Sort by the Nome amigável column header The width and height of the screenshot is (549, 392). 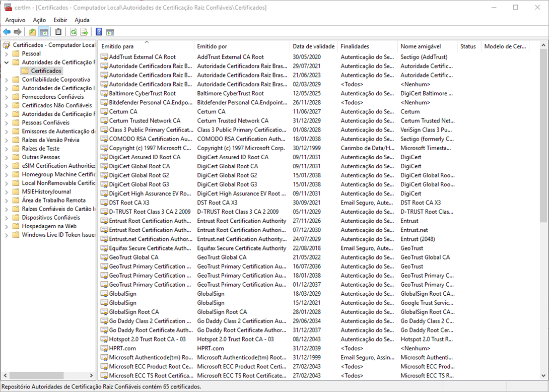(428, 46)
